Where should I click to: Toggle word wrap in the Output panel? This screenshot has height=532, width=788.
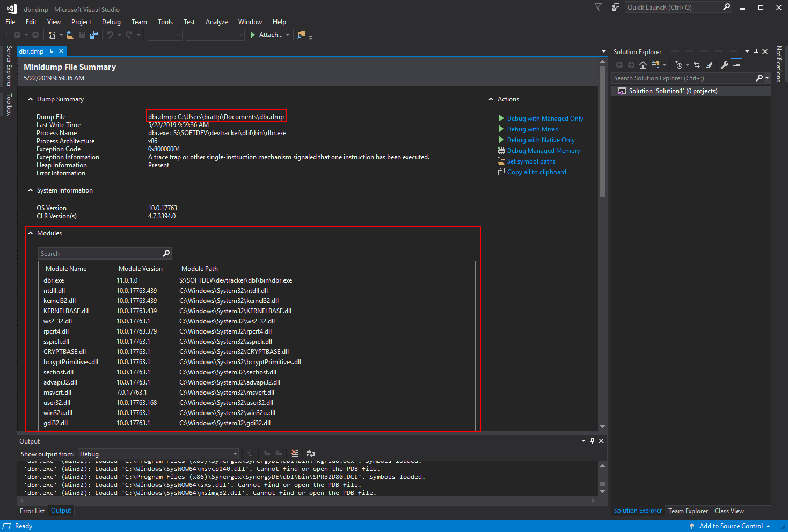[311, 454]
